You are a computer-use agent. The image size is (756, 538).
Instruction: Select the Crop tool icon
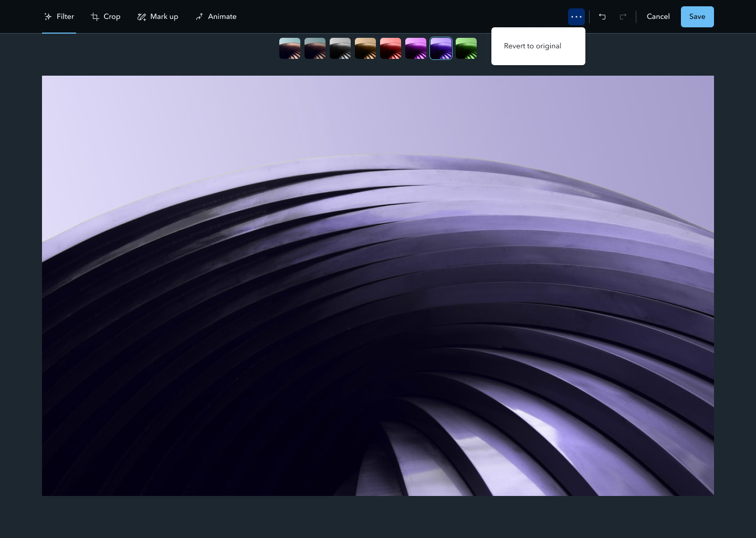[94, 16]
